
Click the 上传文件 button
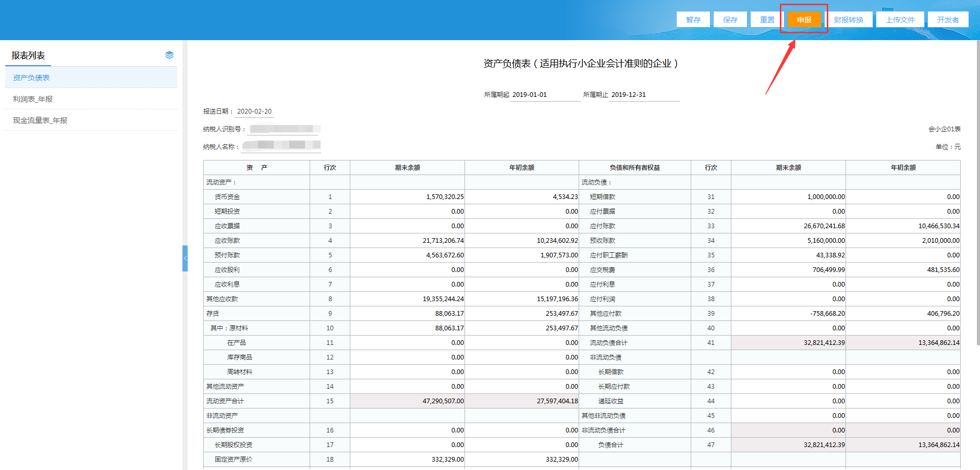coord(900,20)
